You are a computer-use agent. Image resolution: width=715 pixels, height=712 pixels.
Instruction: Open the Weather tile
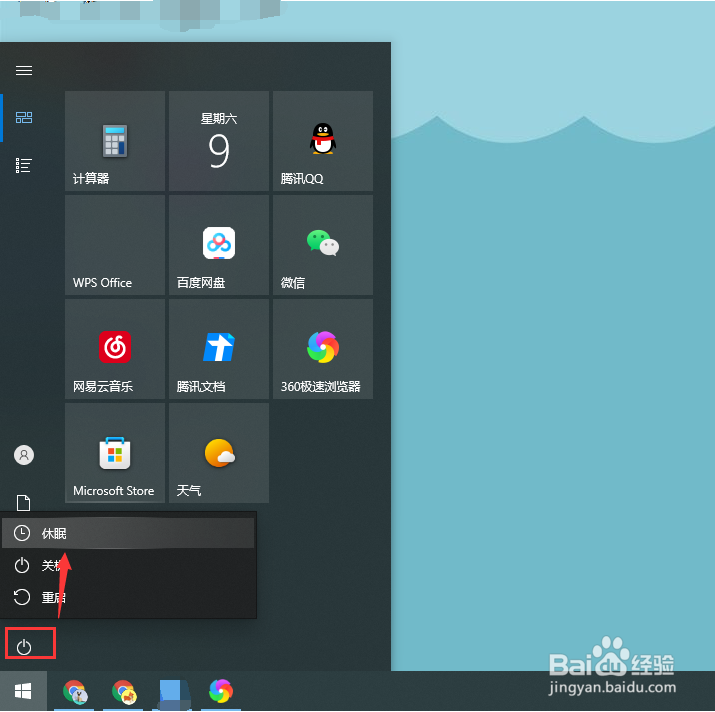click(219, 453)
